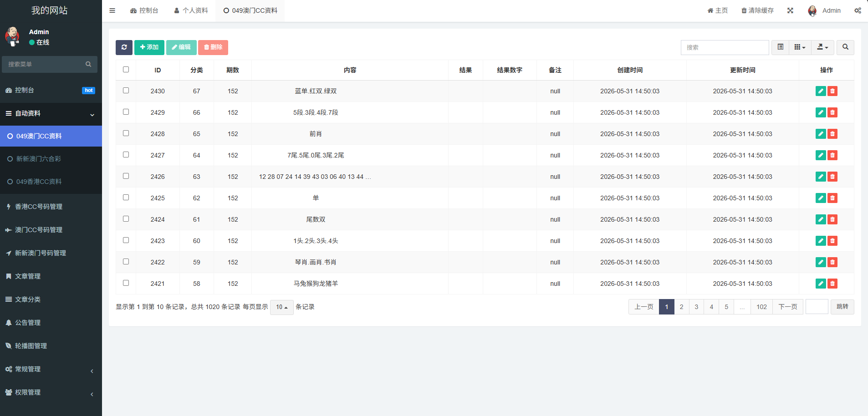Open the settings gears icon at top right
The width and height of the screenshot is (868, 416).
(858, 10)
